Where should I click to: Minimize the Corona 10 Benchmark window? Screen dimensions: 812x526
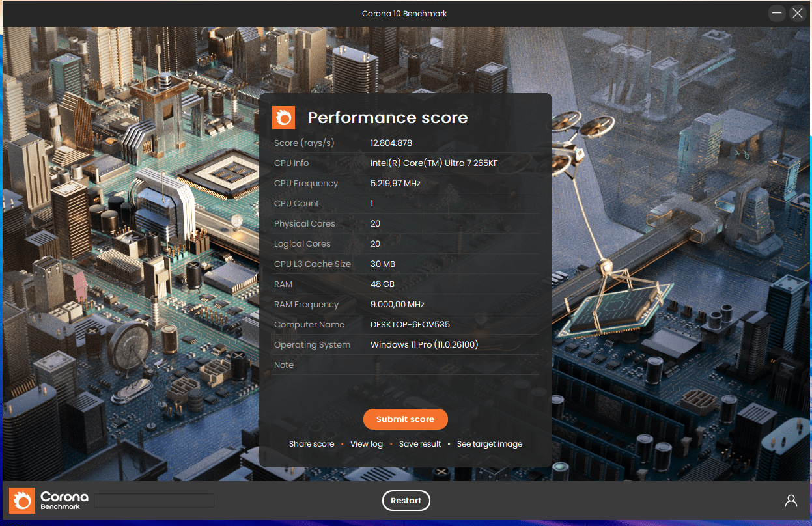pos(777,13)
